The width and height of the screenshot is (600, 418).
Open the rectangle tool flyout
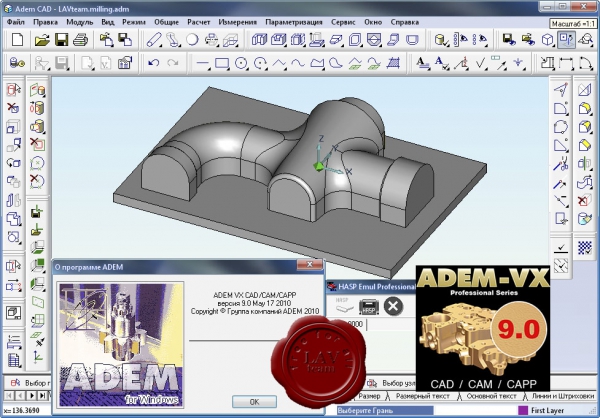[228, 69]
